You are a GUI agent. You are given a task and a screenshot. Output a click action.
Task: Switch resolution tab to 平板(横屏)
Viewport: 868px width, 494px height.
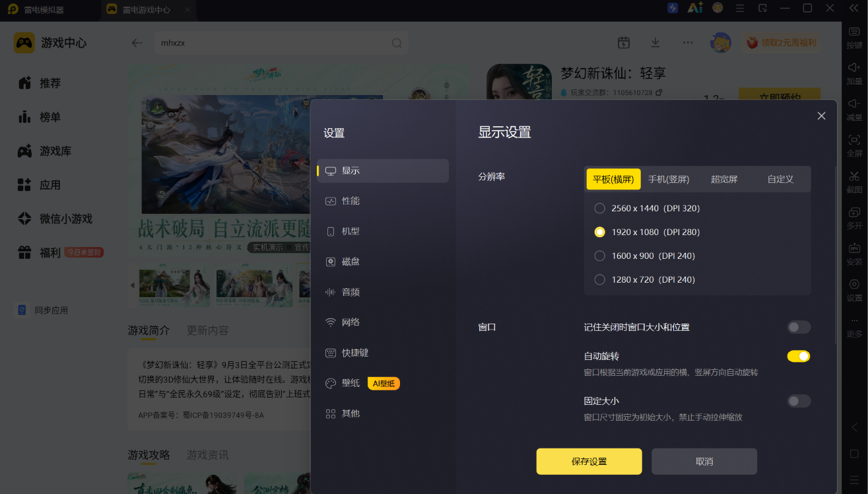pos(614,179)
